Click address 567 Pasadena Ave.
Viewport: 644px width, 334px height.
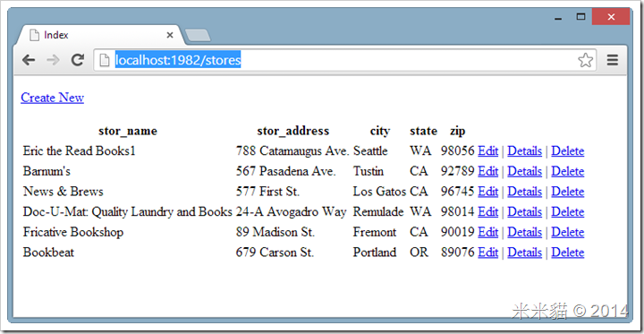286,171
